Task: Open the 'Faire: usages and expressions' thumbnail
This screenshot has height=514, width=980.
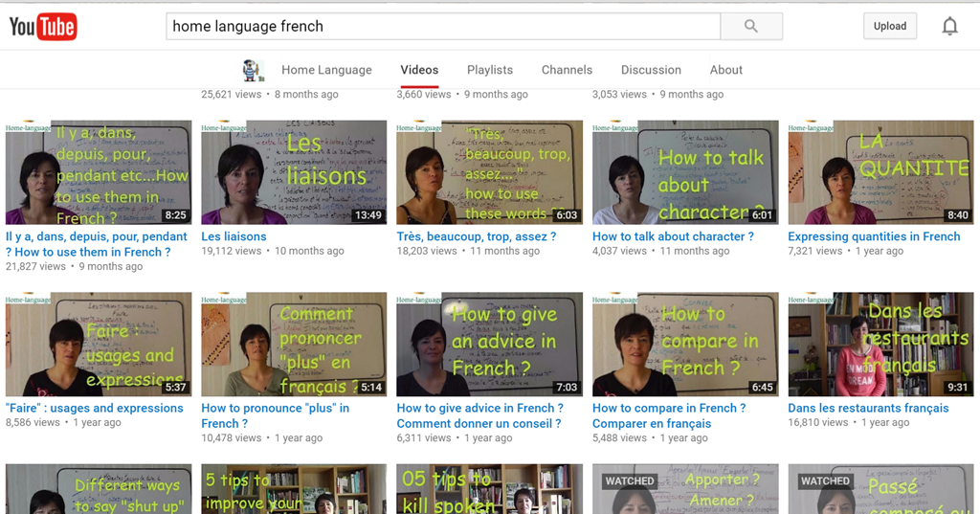Action: (99, 345)
